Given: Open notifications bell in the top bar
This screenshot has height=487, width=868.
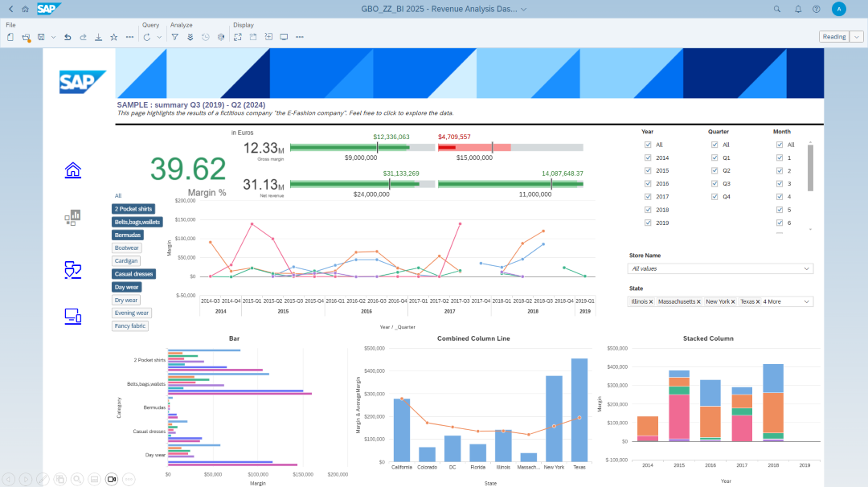Looking at the screenshot, I should click(x=798, y=9).
